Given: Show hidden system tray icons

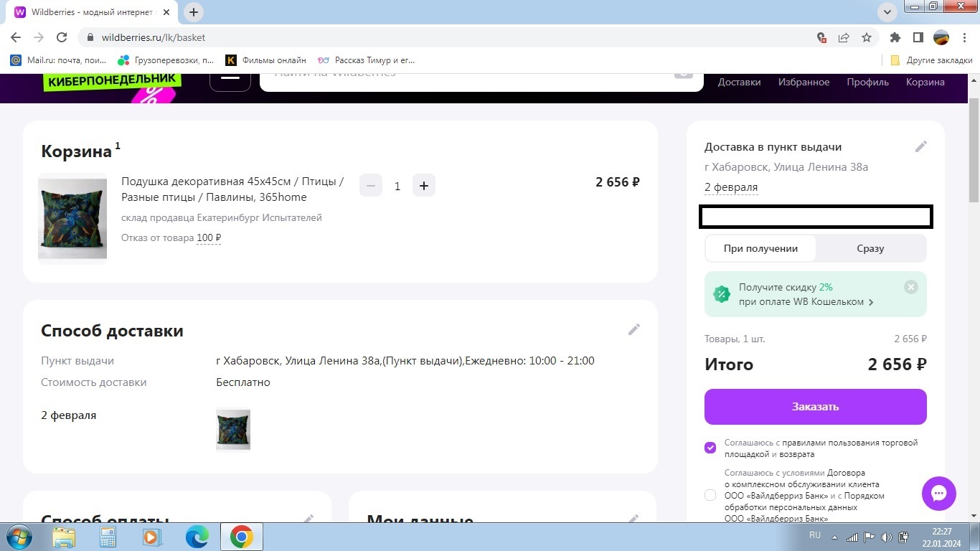Looking at the screenshot, I should [834, 537].
